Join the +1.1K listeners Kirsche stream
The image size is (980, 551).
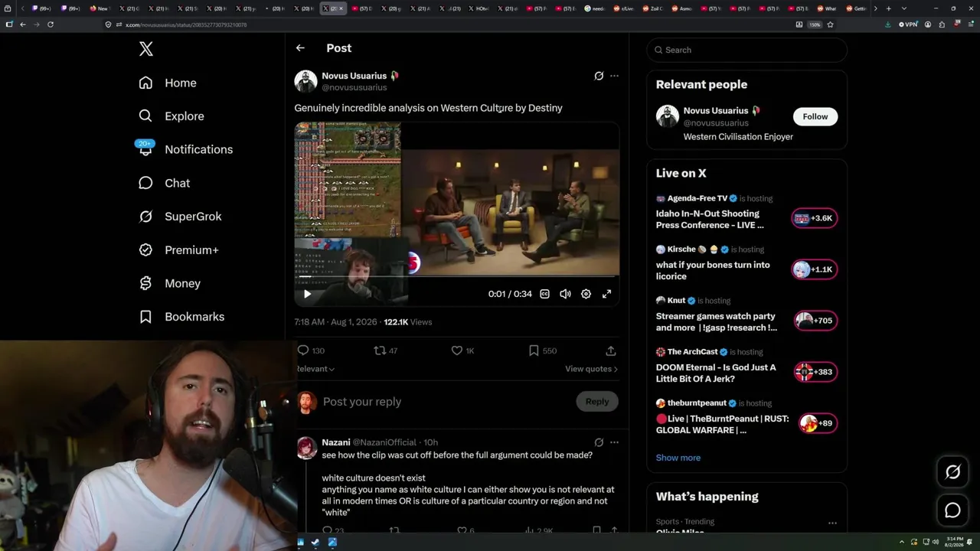tap(814, 269)
